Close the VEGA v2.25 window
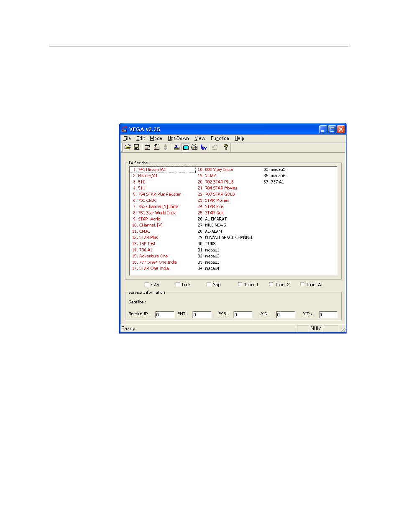This screenshot has width=399, height=532. tap(341, 130)
